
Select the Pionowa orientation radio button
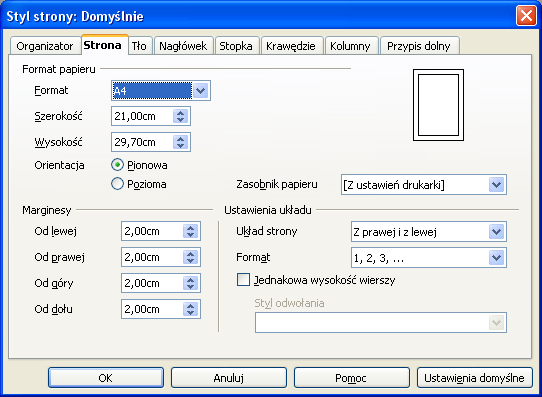[118, 165]
